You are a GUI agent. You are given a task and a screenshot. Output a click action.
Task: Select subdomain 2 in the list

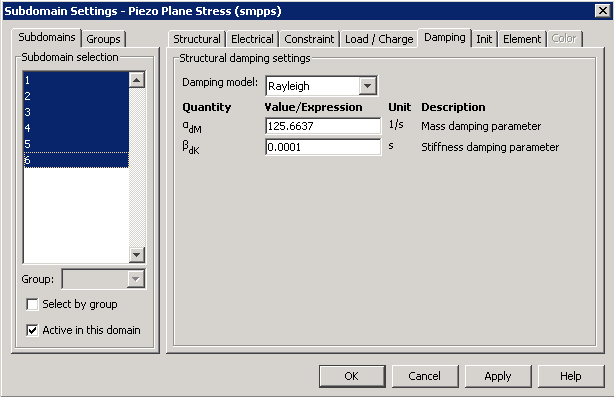76,96
